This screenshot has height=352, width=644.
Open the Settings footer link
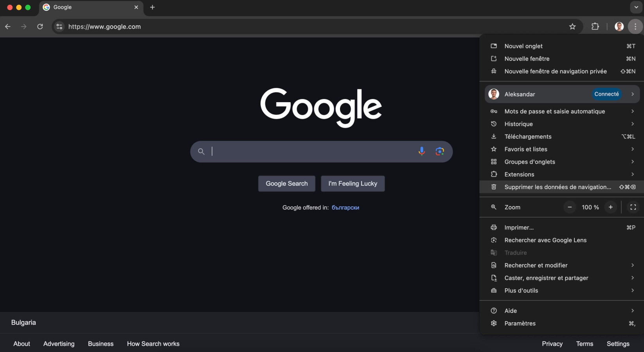(618, 344)
